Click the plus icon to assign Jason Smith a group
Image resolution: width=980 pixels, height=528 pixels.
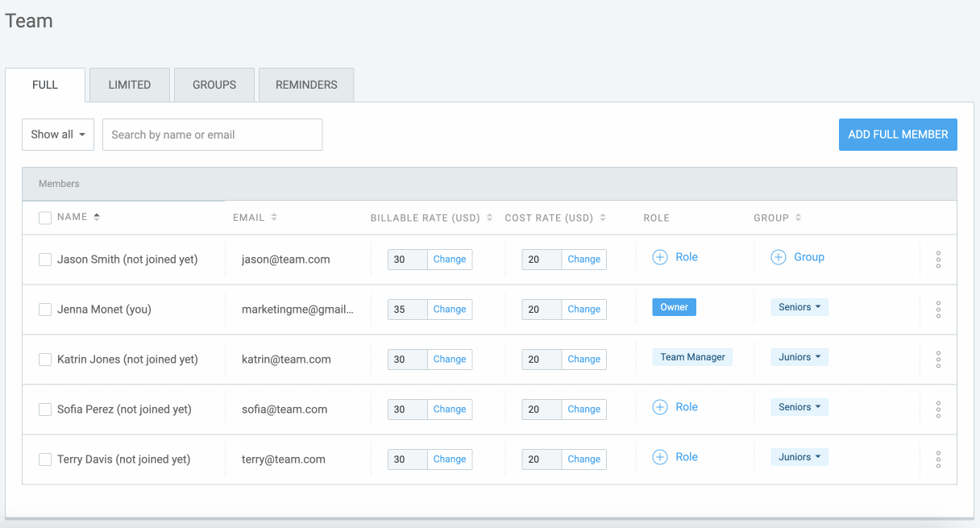pos(778,256)
